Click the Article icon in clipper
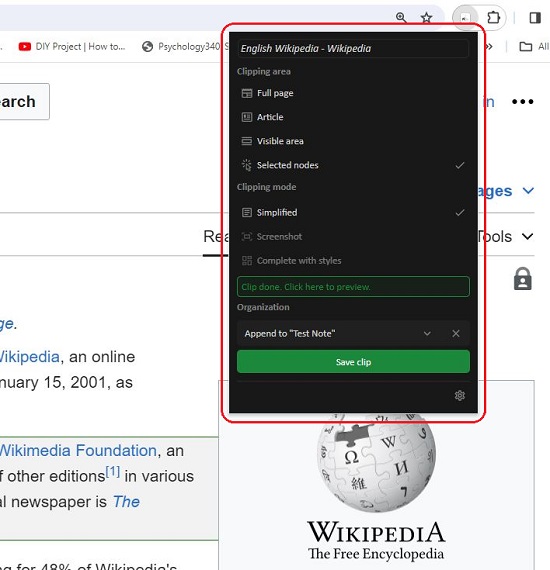 click(247, 117)
